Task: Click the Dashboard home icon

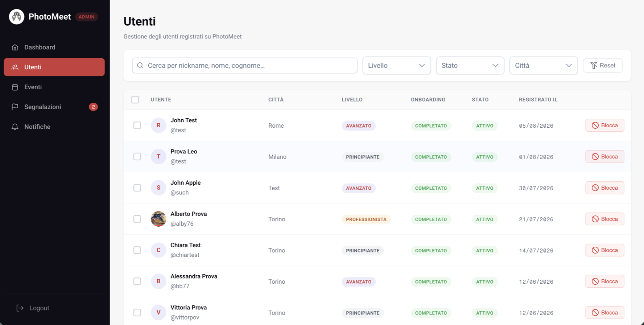Action: (15, 47)
